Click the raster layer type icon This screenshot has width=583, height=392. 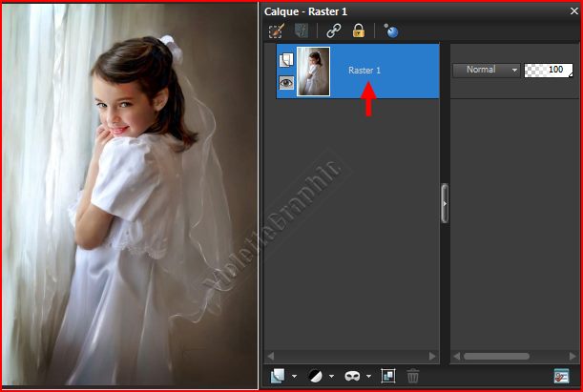click(x=285, y=59)
